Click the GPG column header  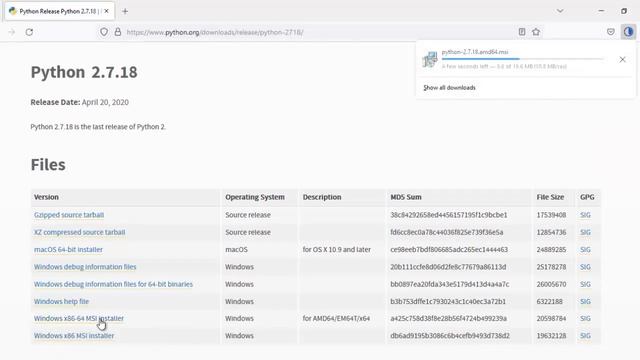point(587,197)
